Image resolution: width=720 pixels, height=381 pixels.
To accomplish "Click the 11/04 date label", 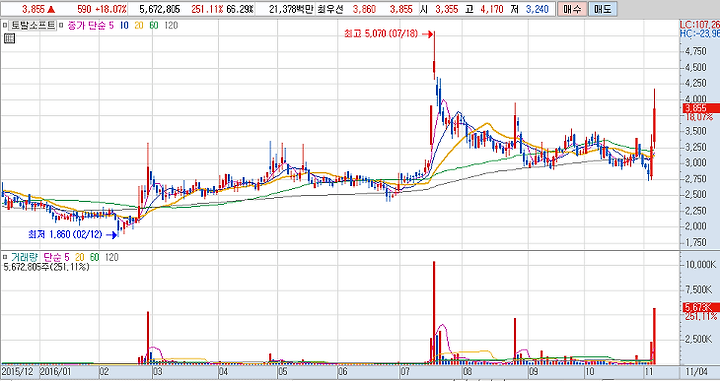I will [x=697, y=371].
